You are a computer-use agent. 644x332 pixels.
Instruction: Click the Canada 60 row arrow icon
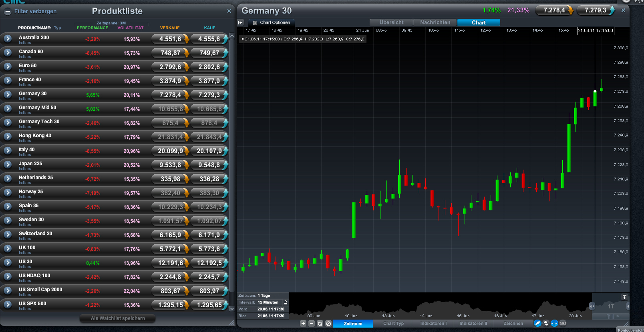pos(8,52)
